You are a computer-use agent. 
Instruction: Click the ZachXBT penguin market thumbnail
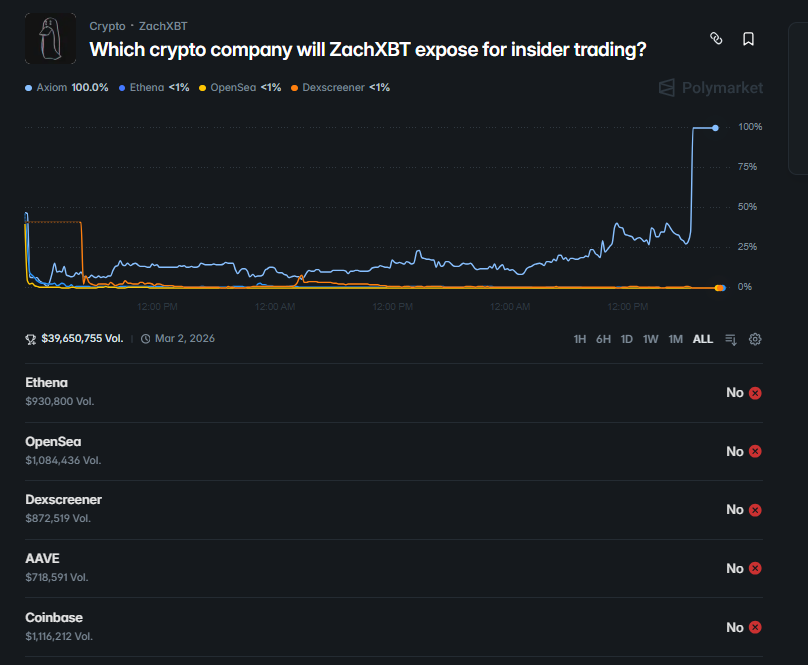pos(50,38)
